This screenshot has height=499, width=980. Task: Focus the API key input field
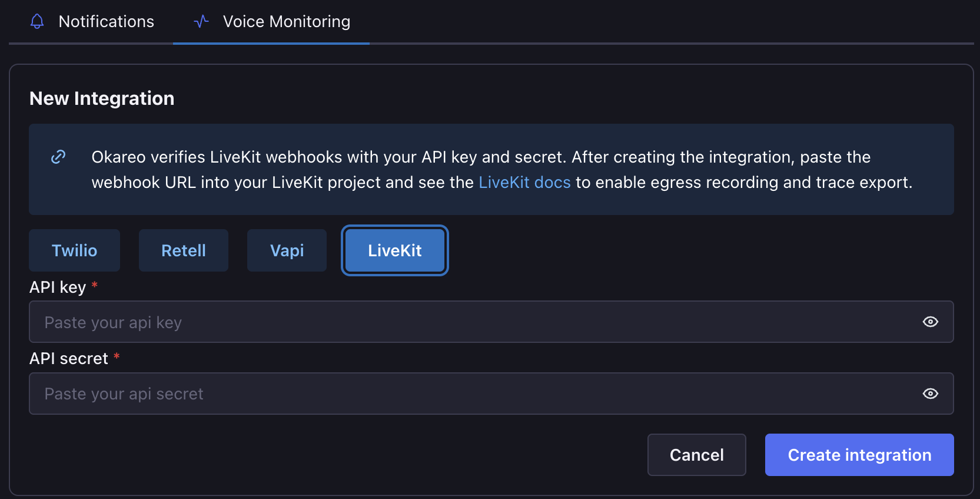[491, 322]
